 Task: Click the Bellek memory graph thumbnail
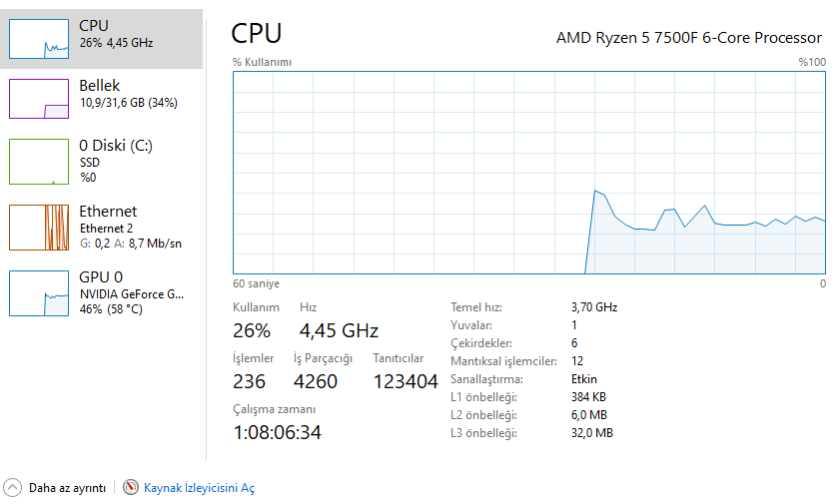(39, 99)
